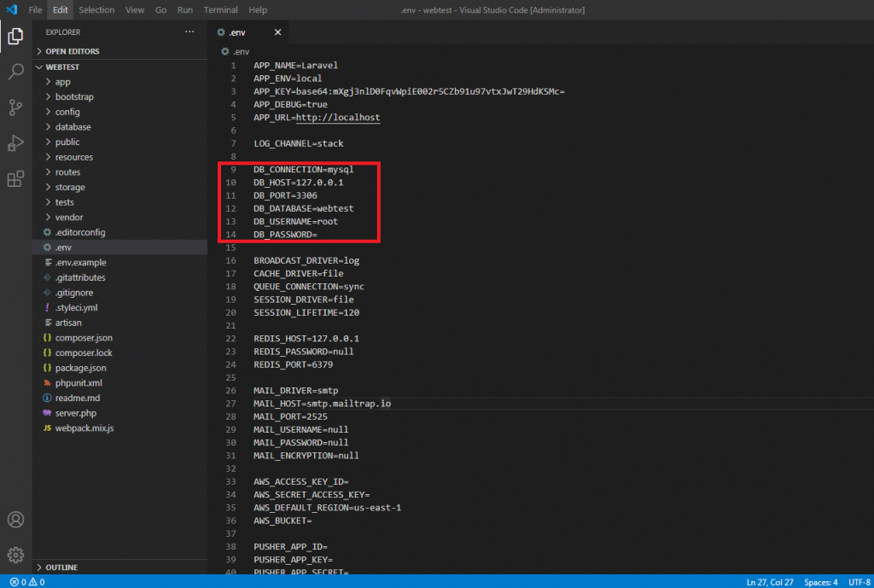Open the Edit menu
Viewport: 874px width, 588px height.
[61, 10]
